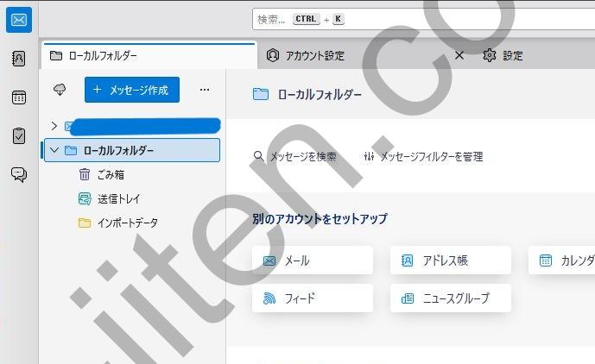
Task: Open the Tasks sidebar icon
Action: [x=19, y=135]
